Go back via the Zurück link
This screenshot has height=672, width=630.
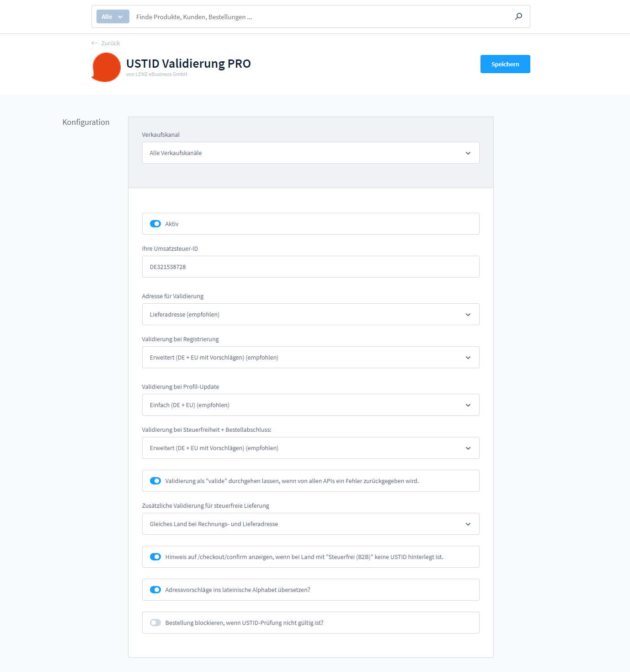click(110, 43)
